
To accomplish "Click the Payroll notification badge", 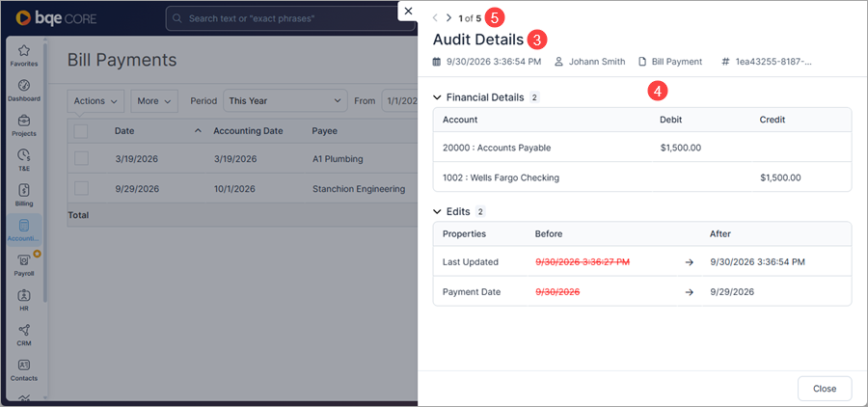I will point(37,254).
